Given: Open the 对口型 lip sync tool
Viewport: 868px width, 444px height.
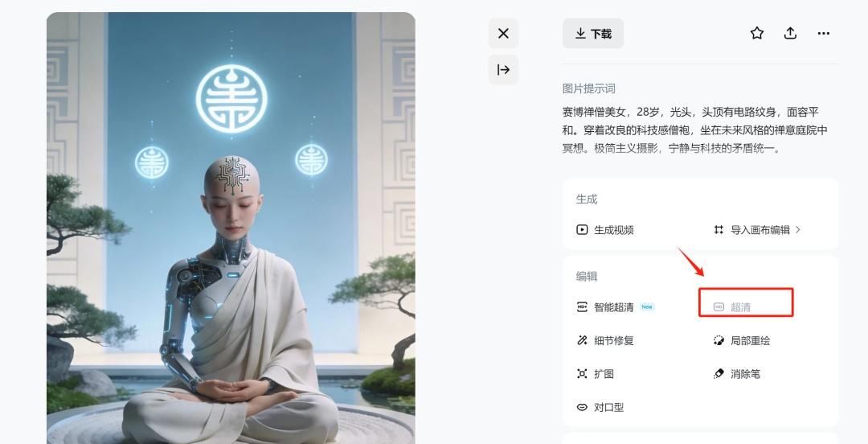Looking at the screenshot, I should point(600,407).
